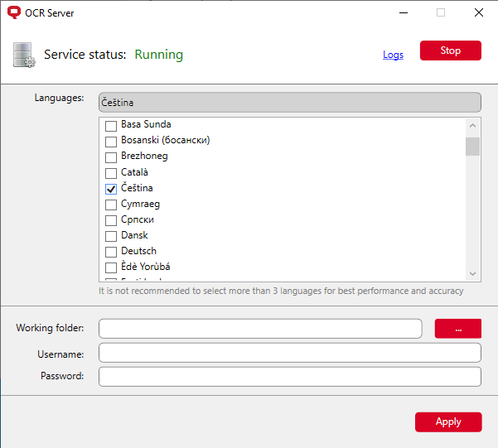Viewport: 498px width, 448px height.
Task: Stop the running OCR service
Action: [x=451, y=51]
